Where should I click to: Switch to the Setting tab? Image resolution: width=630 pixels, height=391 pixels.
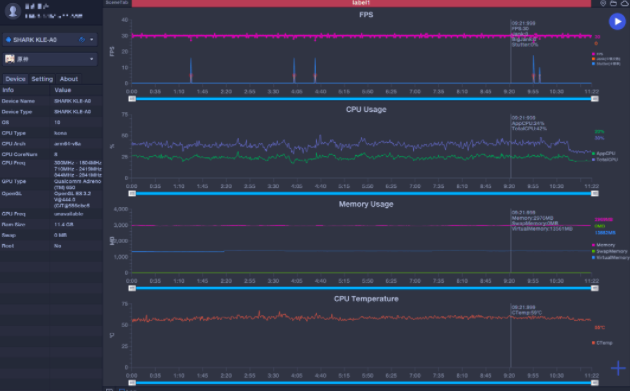(42, 79)
